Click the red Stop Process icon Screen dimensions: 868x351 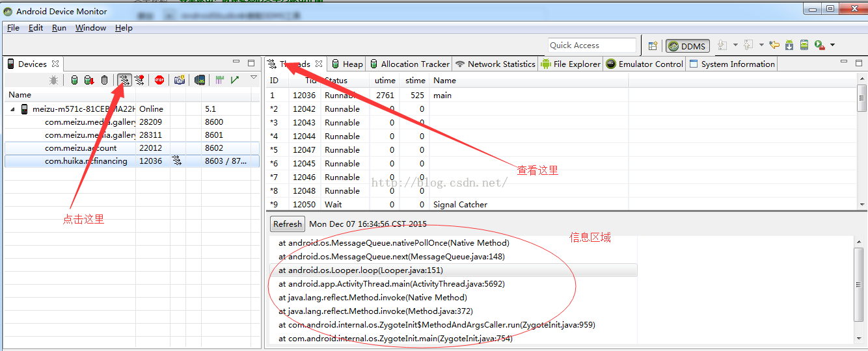click(159, 80)
